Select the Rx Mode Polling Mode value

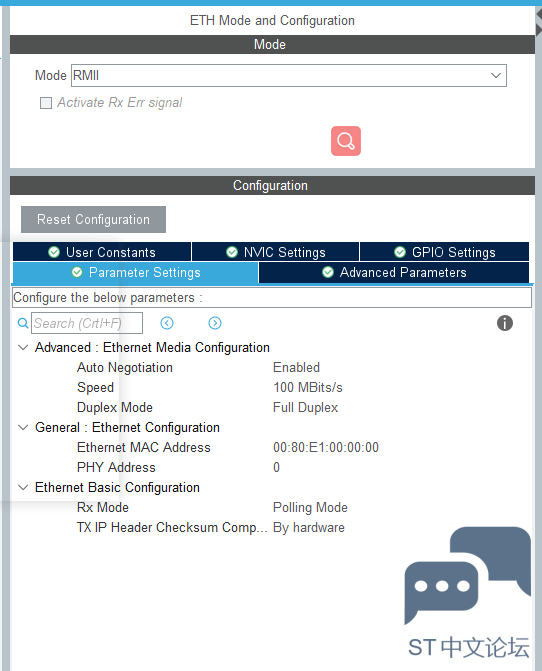[310, 508]
